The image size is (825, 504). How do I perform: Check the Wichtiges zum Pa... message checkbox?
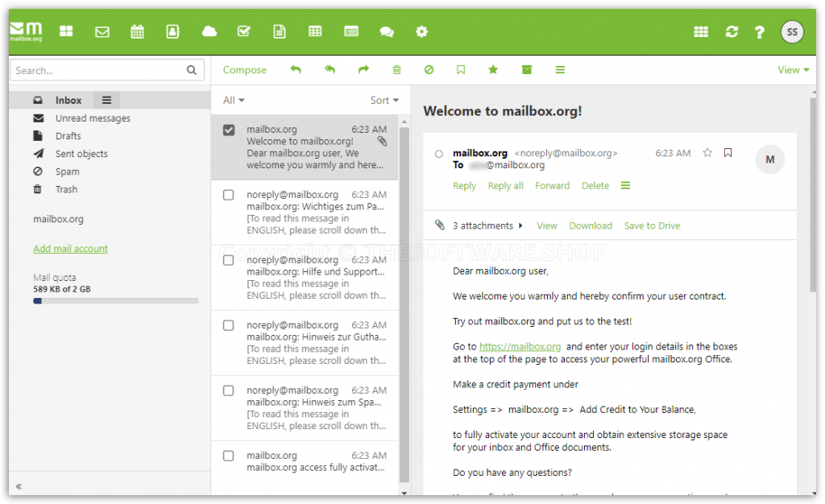228,195
